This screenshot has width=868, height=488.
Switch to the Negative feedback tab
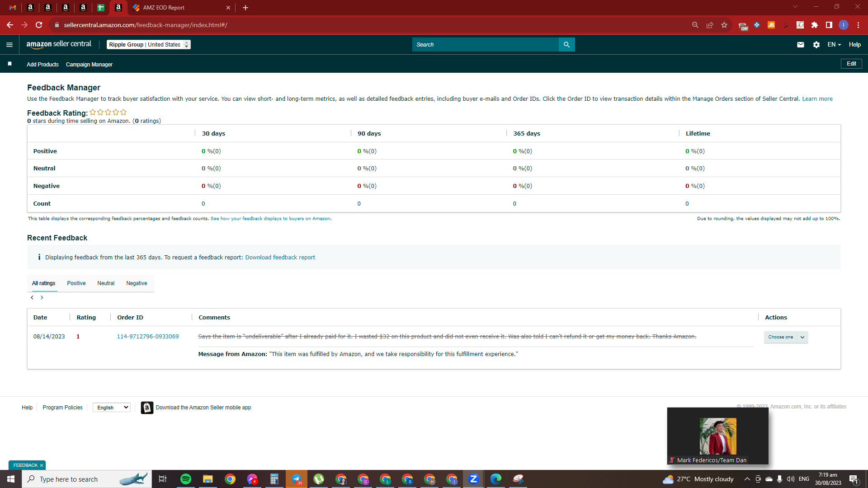click(137, 283)
